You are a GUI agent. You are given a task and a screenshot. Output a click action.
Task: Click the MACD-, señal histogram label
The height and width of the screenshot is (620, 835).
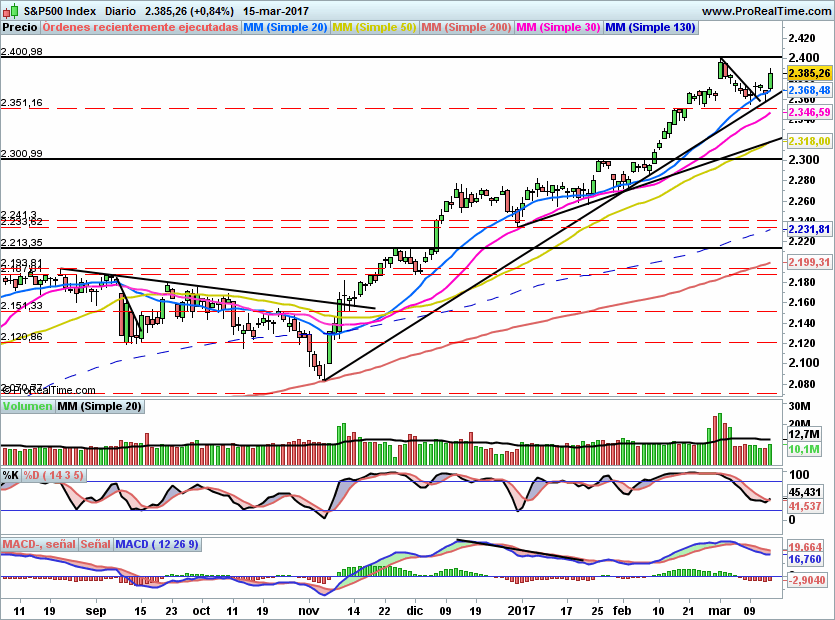38,544
